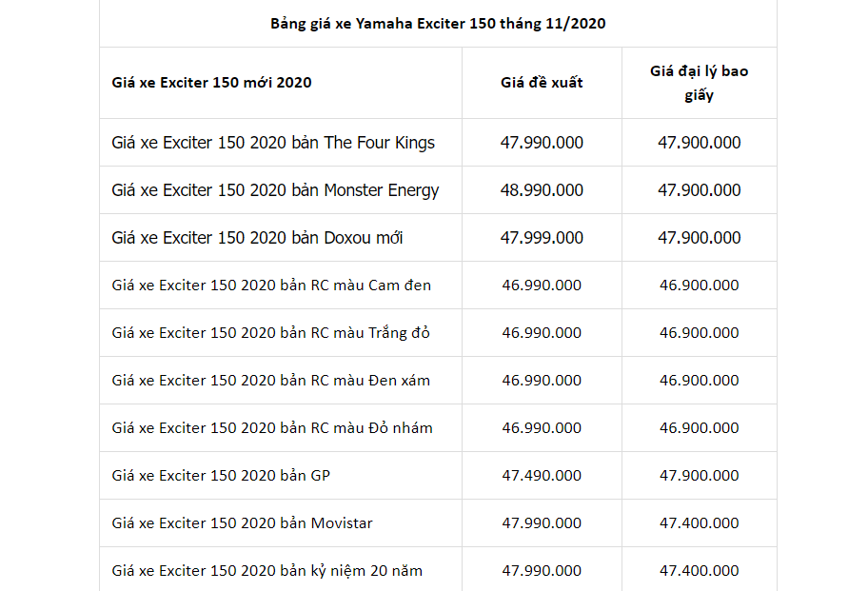Select the RC màu Đỏ nhám row label

(272, 428)
